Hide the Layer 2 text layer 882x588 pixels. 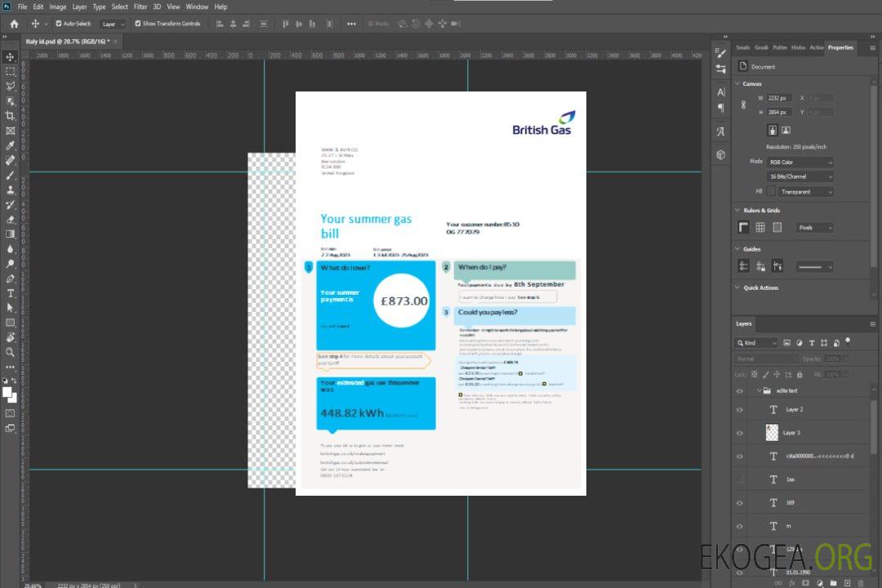coord(739,410)
